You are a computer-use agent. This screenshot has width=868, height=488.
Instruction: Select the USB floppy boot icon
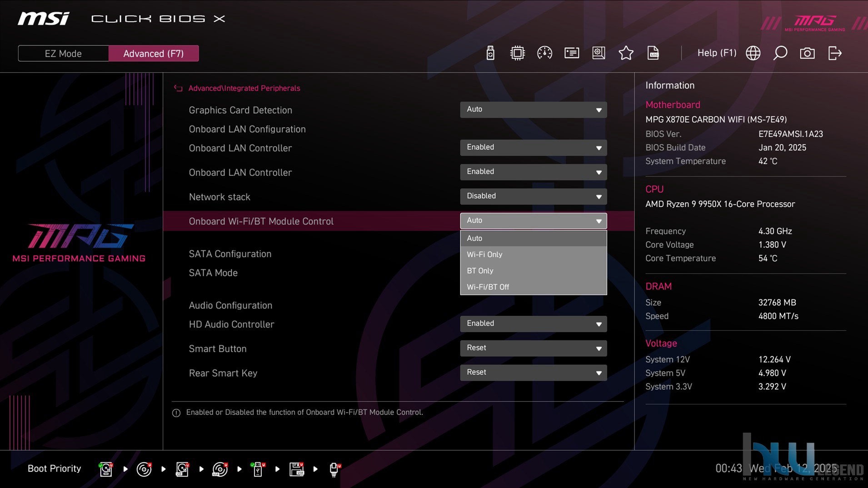pyautogui.click(x=296, y=469)
